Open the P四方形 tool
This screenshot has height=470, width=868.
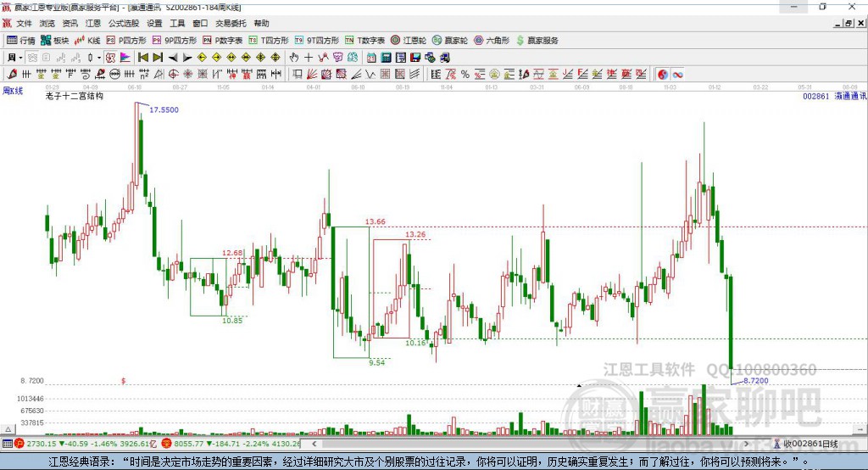point(126,41)
